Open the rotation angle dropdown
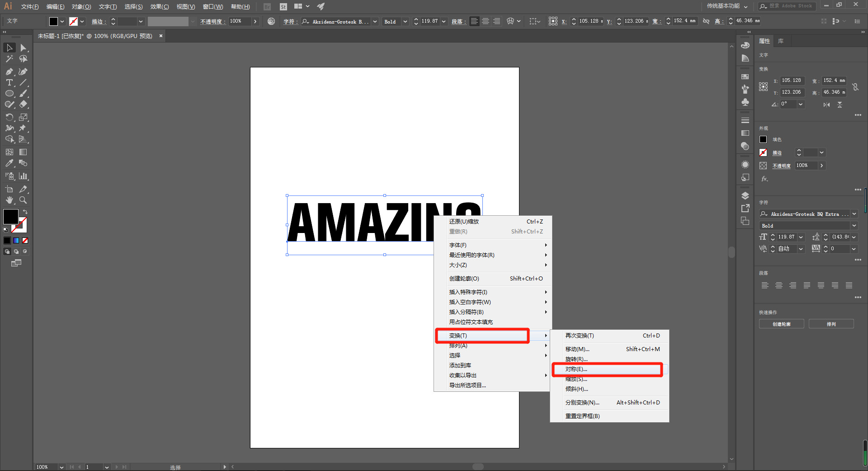The width and height of the screenshot is (868, 471). click(801, 104)
